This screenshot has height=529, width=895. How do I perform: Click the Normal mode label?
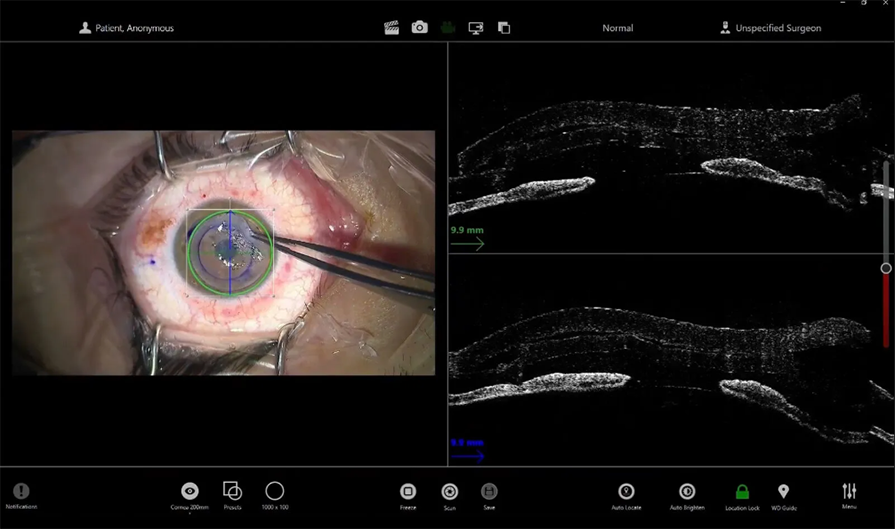tap(617, 28)
